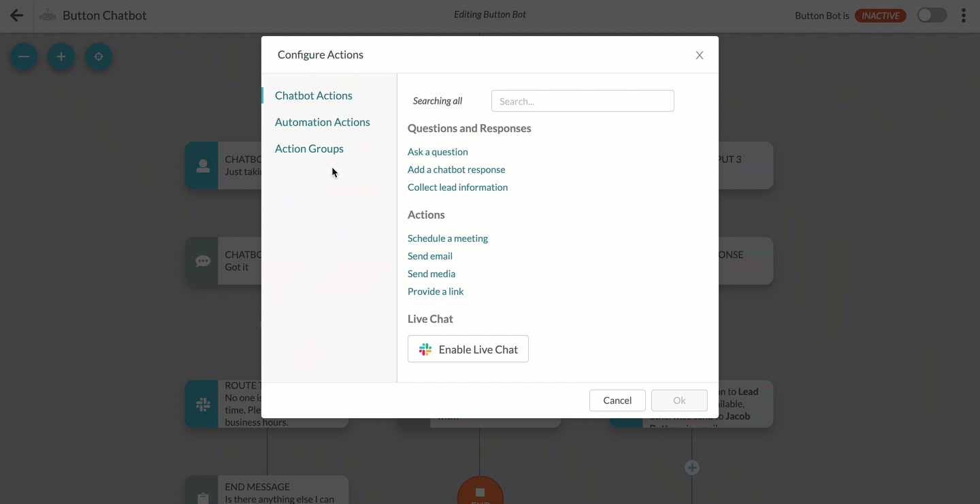This screenshot has height=504, width=980.
Task: Open the three-dot options menu
Action: click(964, 16)
